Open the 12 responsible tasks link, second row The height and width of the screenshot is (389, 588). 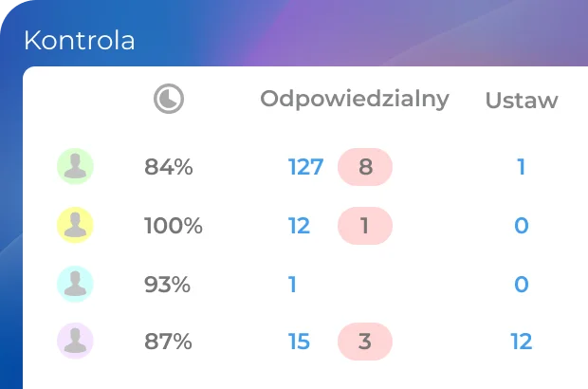click(299, 226)
